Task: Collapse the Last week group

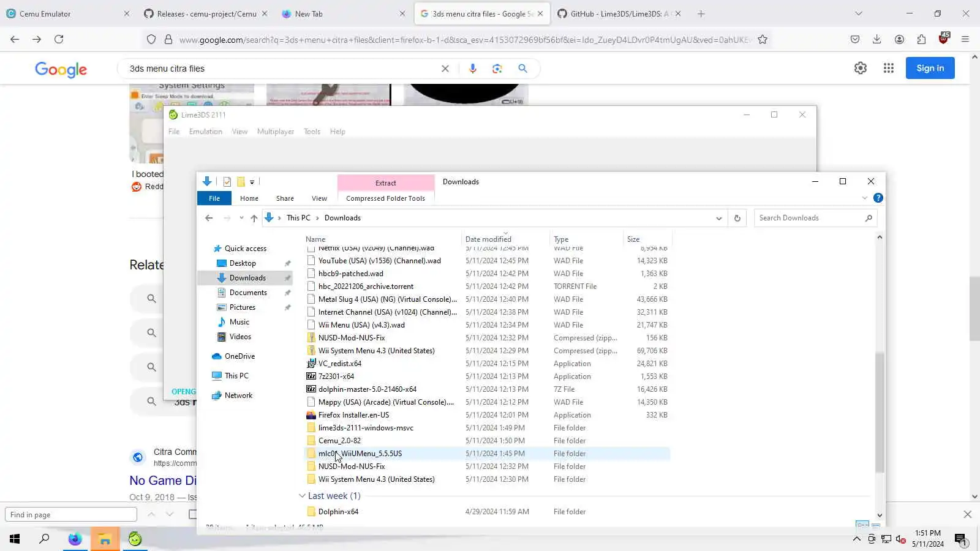Action: (x=302, y=496)
